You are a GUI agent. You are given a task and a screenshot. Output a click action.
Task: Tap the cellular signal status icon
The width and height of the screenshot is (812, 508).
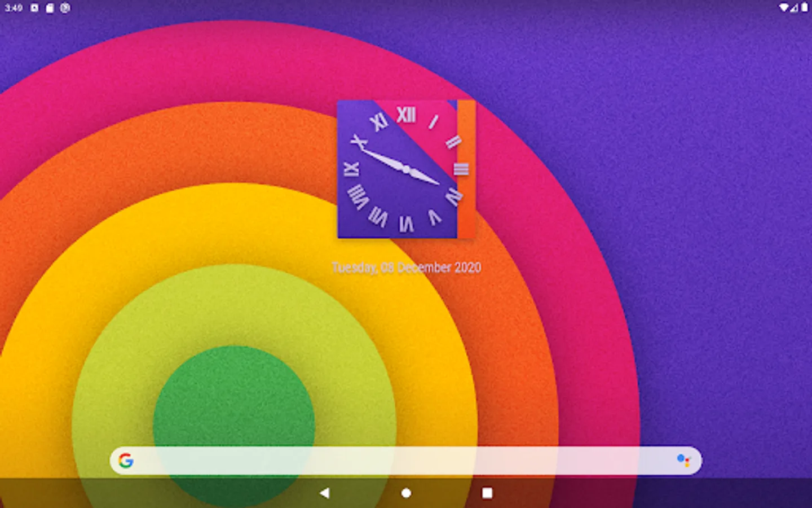794,8
